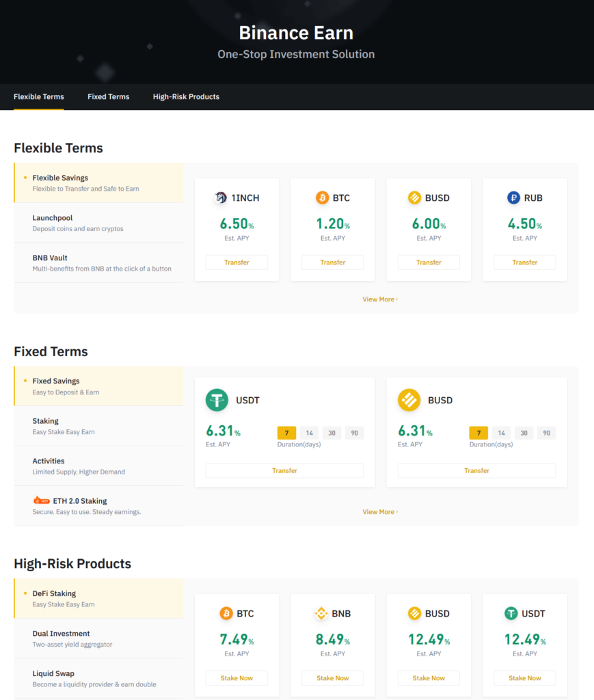
Task: Click the BUSD icon in Flexible Savings card
Action: [x=415, y=198]
